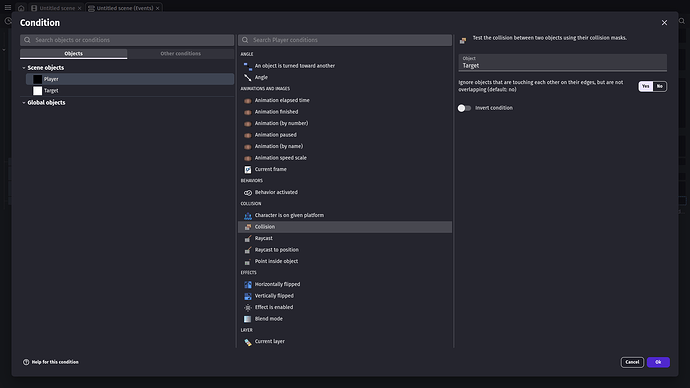Click the Collision condition icon

(x=248, y=227)
